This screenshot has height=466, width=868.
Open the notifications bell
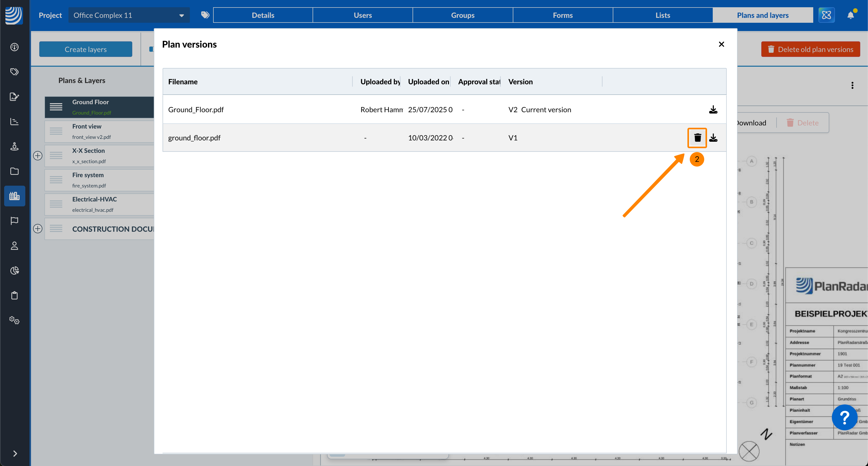pyautogui.click(x=850, y=15)
